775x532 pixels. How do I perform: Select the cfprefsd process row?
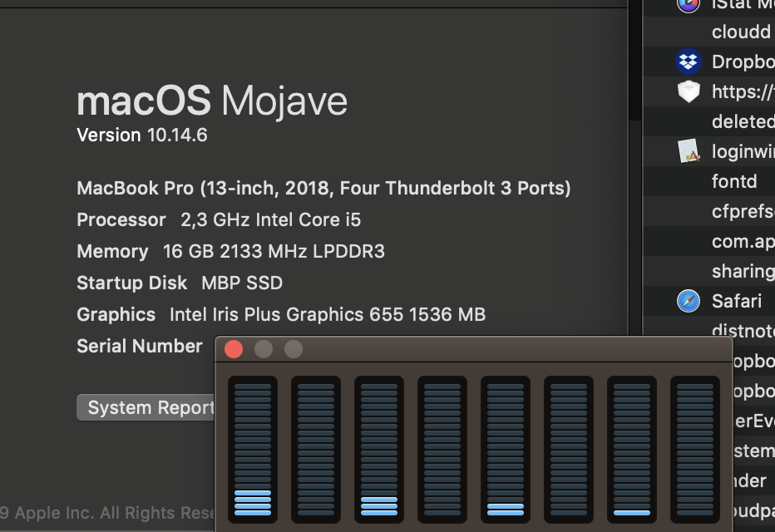click(708, 211)
